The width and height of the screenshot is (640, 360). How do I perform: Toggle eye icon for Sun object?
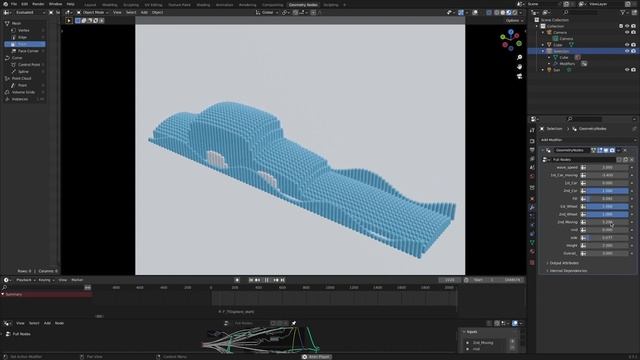(627, 70)
